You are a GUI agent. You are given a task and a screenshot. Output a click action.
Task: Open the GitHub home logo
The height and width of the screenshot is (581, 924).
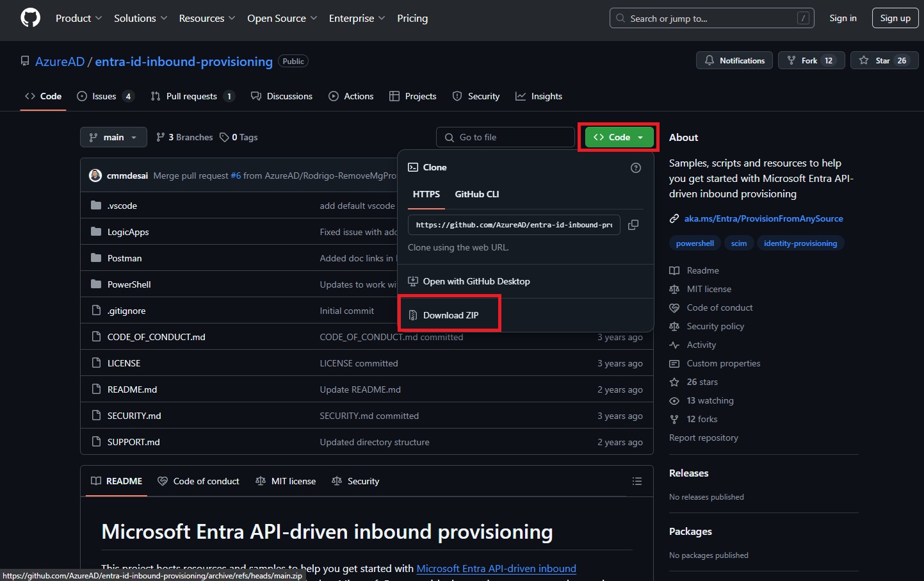pyautogui.click(x=30, y=17)
